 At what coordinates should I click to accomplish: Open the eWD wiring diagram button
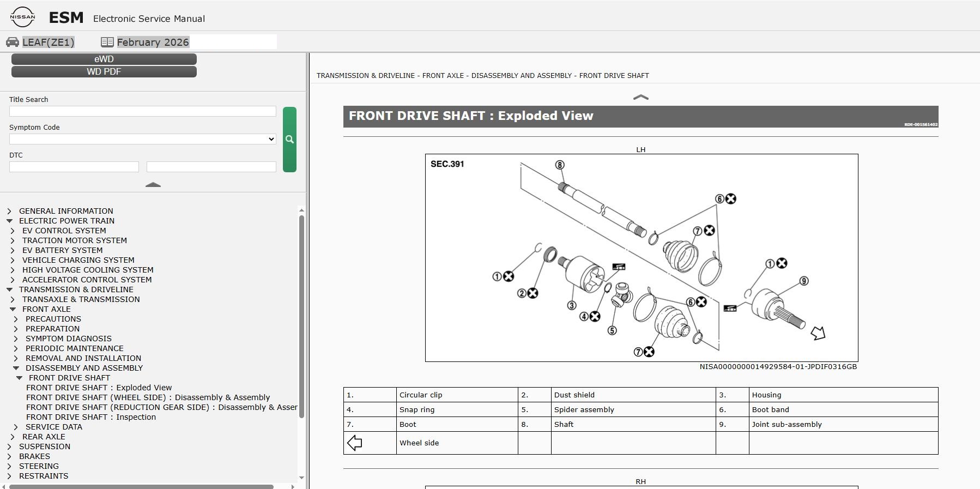pyautogui.click(x=104, y=59)
